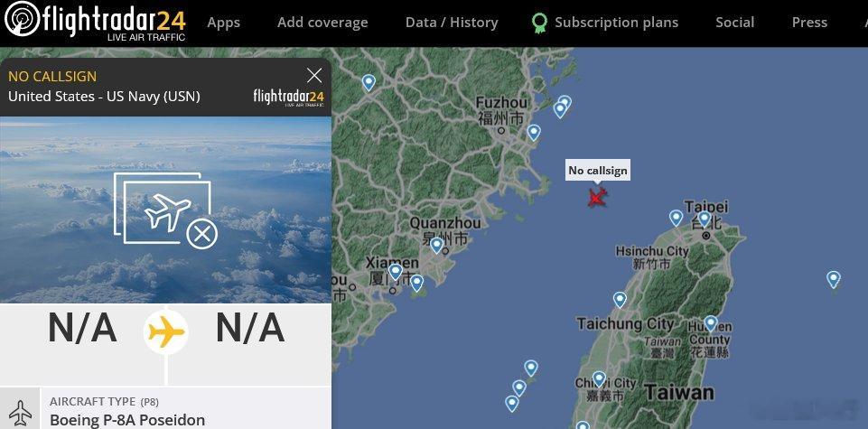Image resolution: width=868 pixels, height=429 pixels.
Task: Click the airport pin near Quanzhou
Action: [437, 245]
